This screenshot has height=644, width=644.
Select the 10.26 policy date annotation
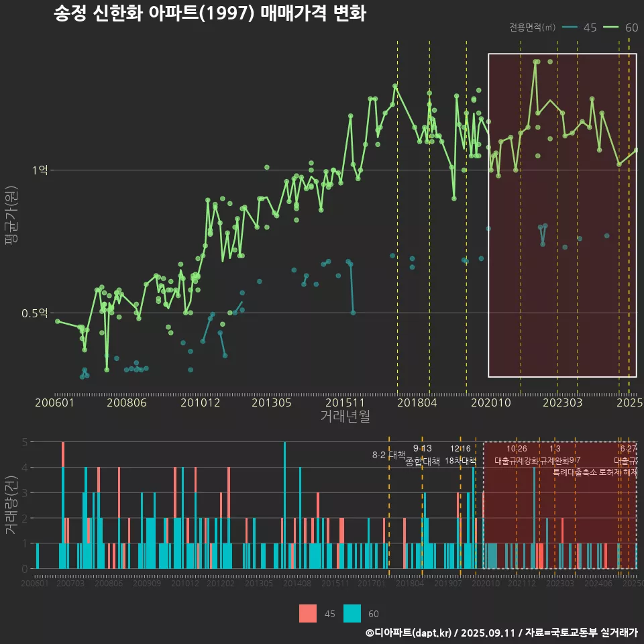point(517,449)
